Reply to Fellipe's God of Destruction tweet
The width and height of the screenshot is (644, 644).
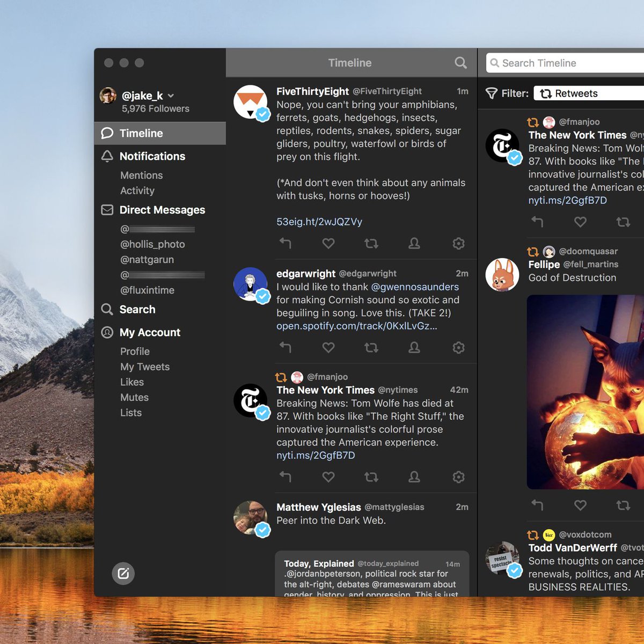537,505
